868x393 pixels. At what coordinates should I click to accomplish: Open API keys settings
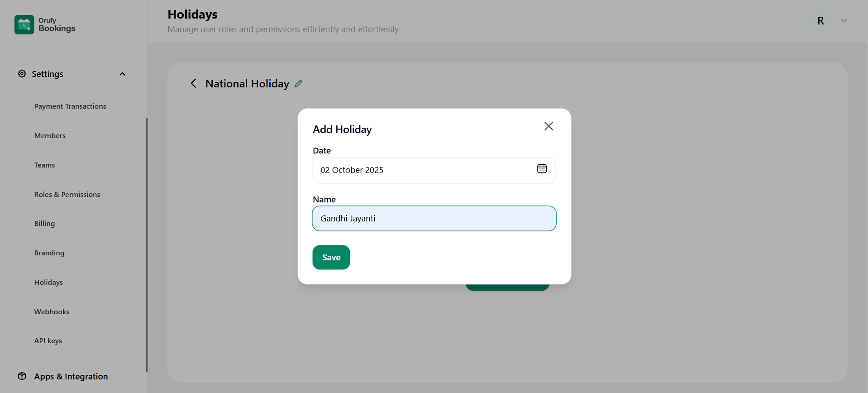(48, 341)
